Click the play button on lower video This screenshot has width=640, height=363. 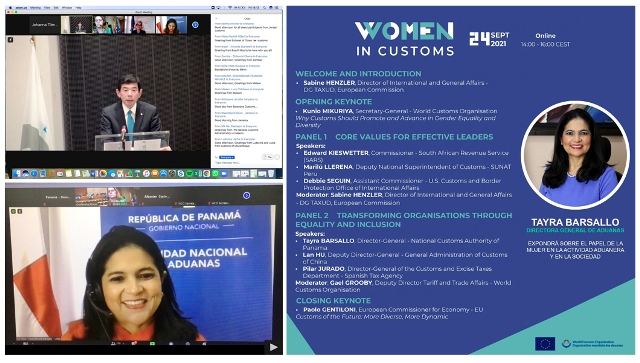273,347
